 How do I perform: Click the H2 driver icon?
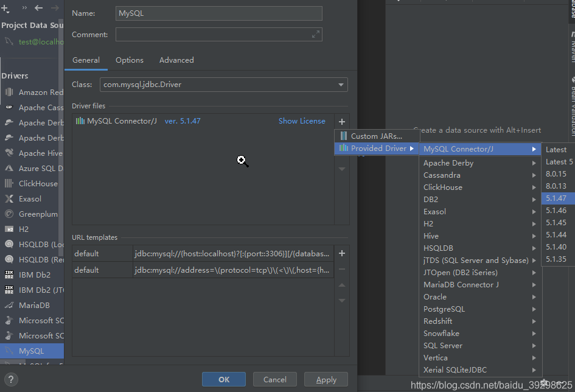coord(9,229)
